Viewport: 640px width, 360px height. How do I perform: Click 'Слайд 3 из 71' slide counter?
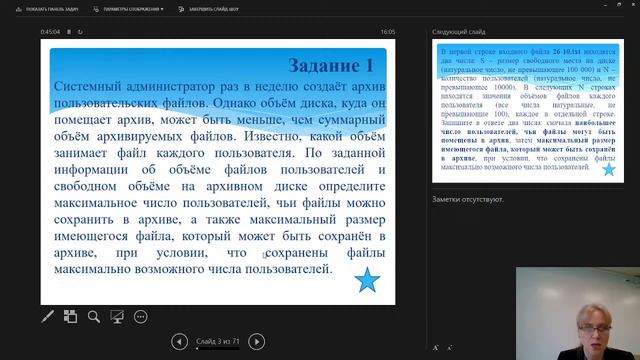[218, 341]
